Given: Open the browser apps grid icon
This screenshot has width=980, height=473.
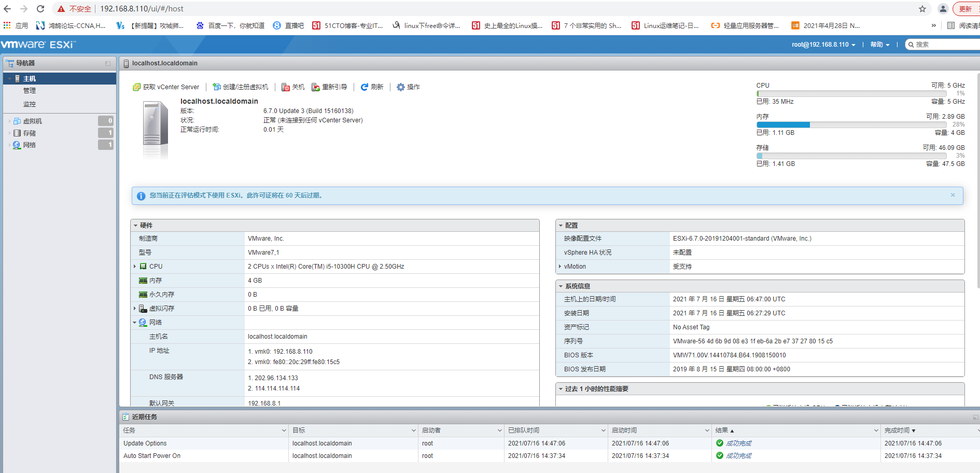Looking at the screenshot, I should [x=7, y=25].
